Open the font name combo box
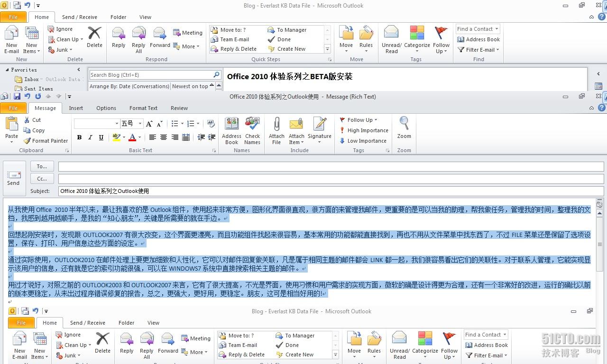The height and width of the screenshot is (364, 607). tap(97, 124)
